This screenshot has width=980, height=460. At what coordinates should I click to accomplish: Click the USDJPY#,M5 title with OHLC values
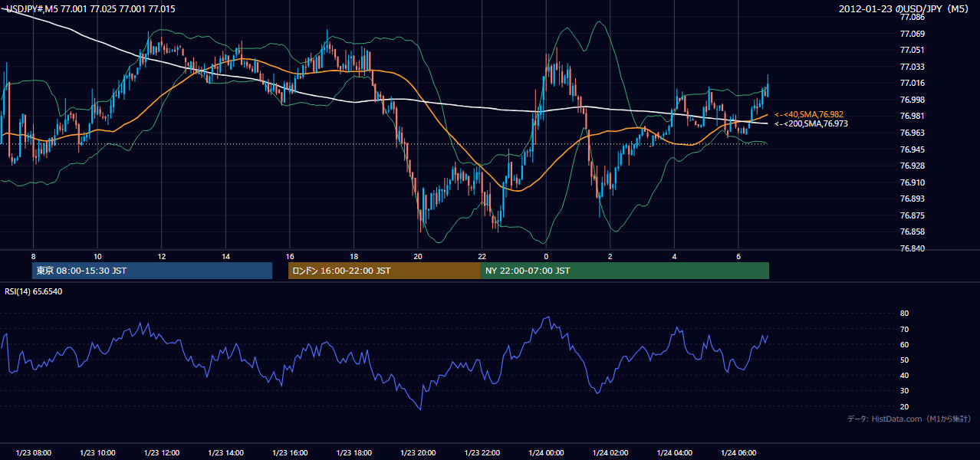click(x=90, y=9)
